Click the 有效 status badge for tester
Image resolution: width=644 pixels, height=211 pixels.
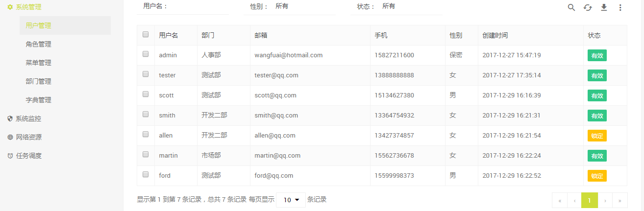click(597, 75)
